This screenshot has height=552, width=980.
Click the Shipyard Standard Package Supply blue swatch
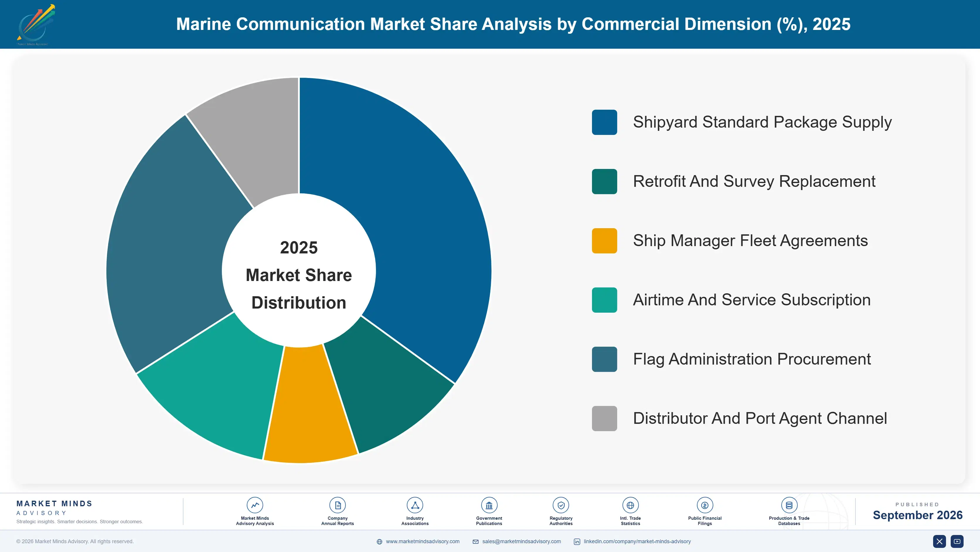[x=604, y=122]
